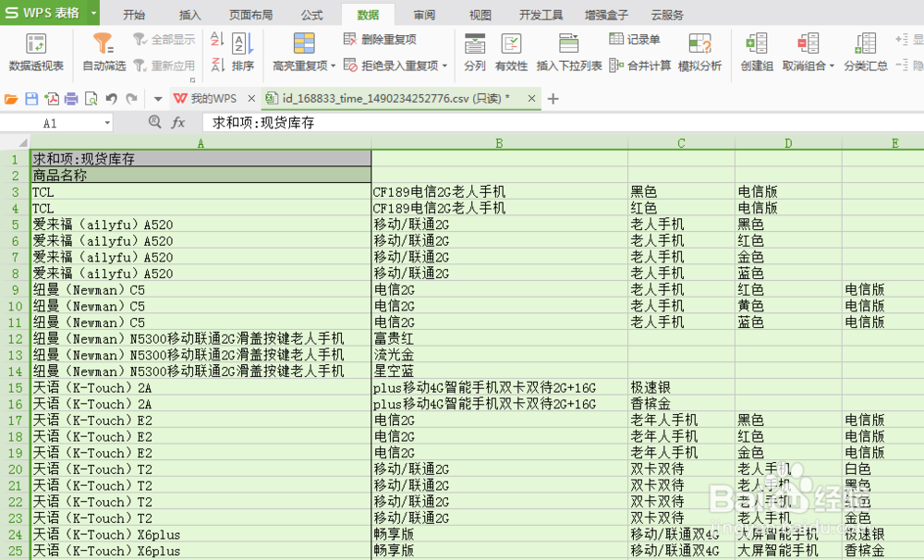Click 合并计算 consolidate

point(640,66)
